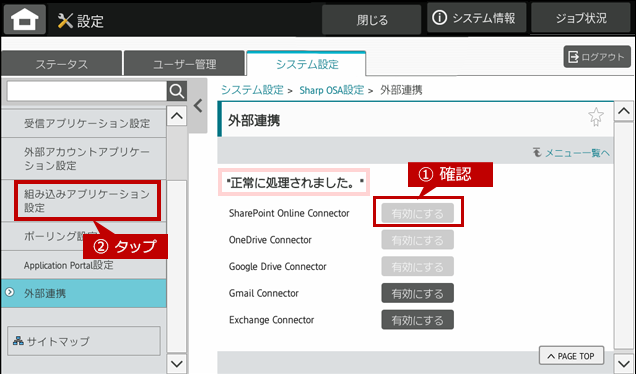This screenshot has width=636, height=374.
Task: Open システム情報 info button
Action: (x=477, y=18)
